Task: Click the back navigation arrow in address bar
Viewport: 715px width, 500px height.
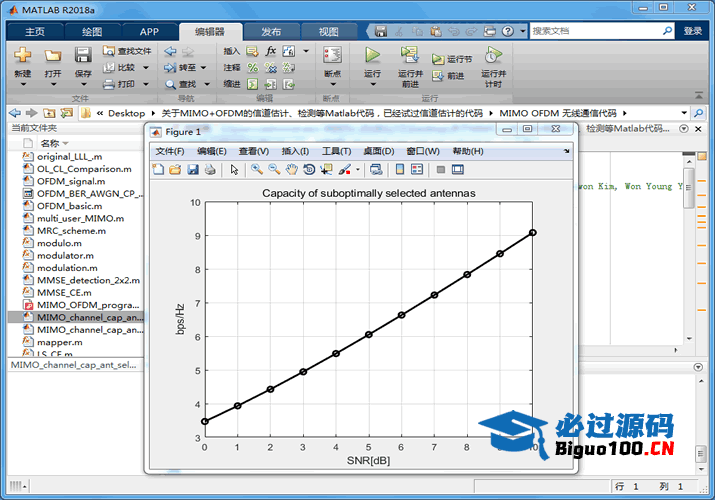Action: (15, 113)
